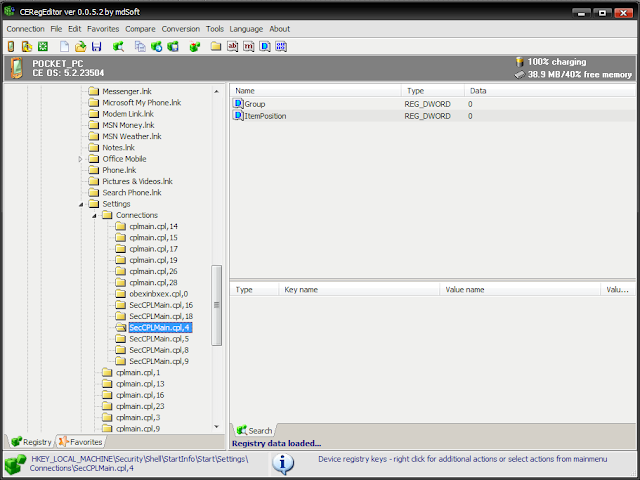This screenshot has height=480, width=640.
Task: Select the Pictures & Videos.lnk key
Action: tap(137, 181)
